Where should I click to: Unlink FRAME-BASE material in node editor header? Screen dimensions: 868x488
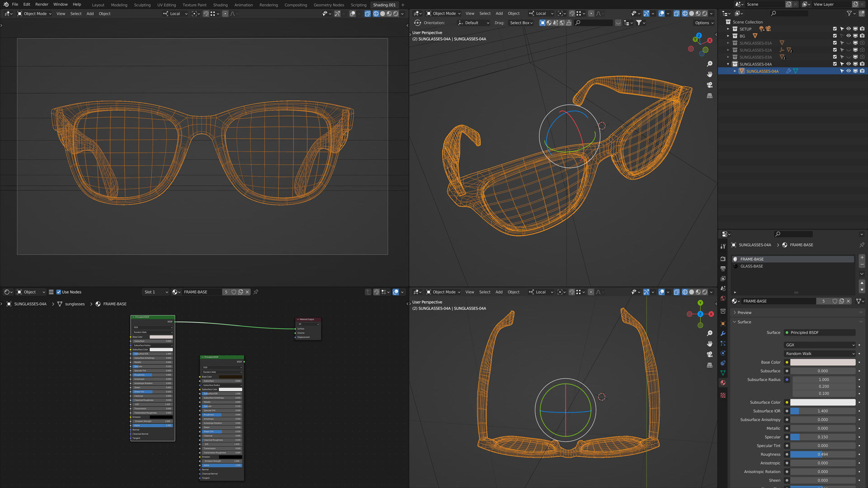click(247, 292)
